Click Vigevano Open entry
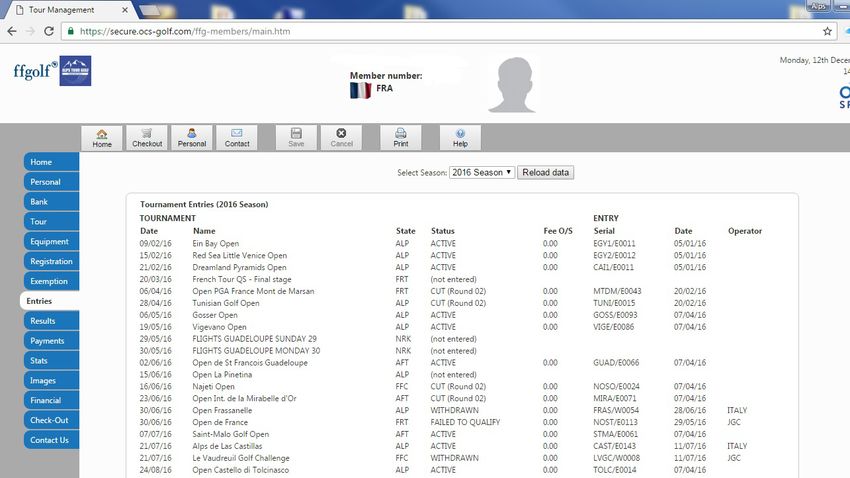 point(219,327)
